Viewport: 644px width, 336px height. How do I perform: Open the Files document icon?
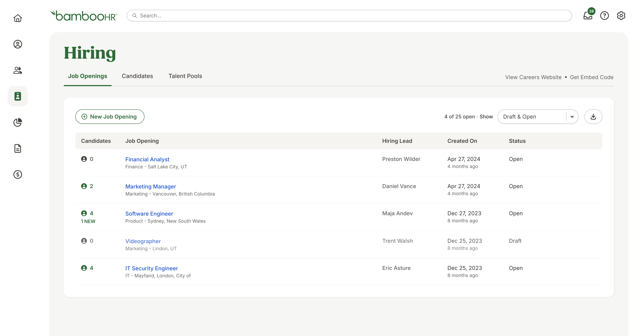click(x=18, y=148)
